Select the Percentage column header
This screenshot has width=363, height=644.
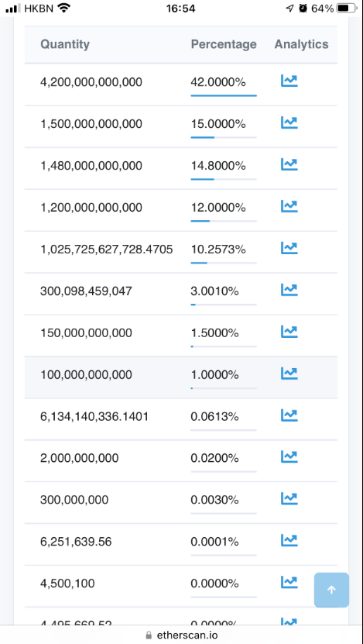[224, 44]
